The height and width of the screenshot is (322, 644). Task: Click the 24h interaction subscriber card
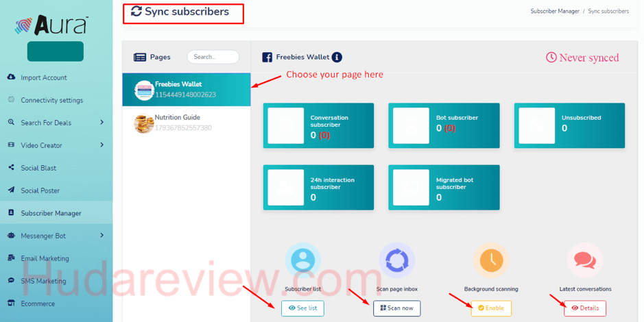tap(318, 188)
